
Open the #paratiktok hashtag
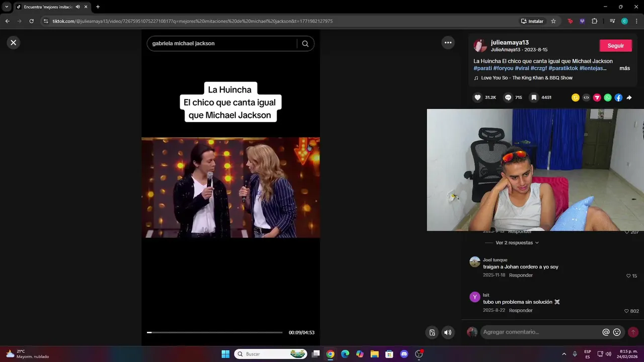(563, 68)
